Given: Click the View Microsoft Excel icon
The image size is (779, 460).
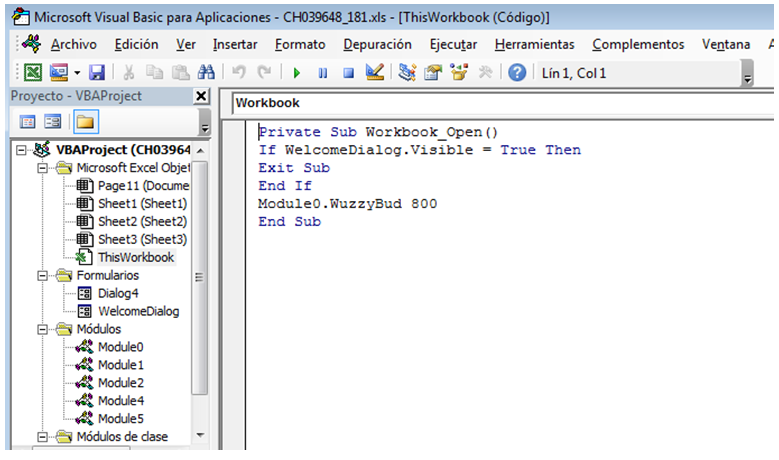Looking at the screenshot, I should (x=32, y=73).
